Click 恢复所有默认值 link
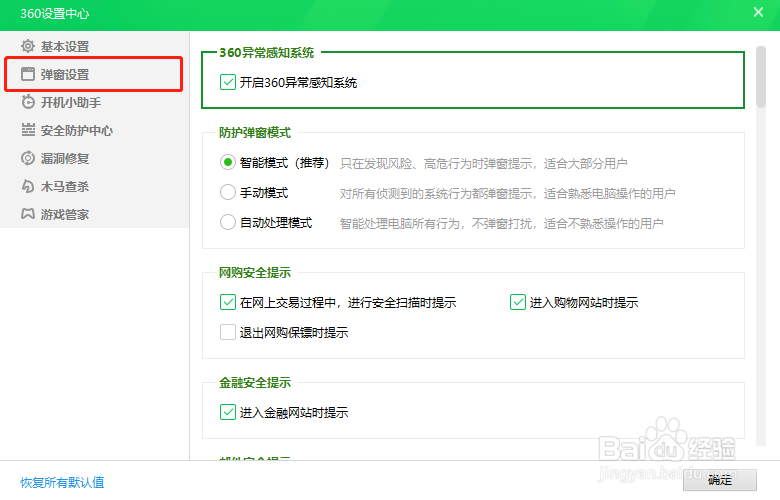Screen dimensions: 780x500 point(62,482)
